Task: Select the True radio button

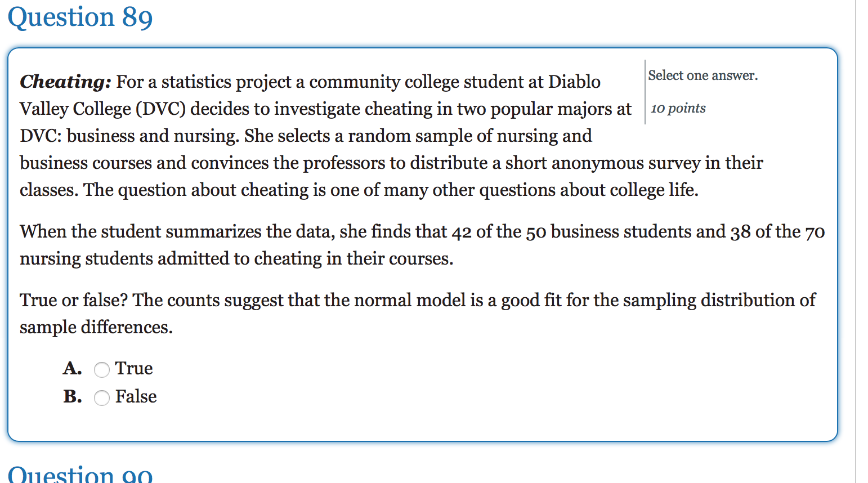Action: point(102,369)
